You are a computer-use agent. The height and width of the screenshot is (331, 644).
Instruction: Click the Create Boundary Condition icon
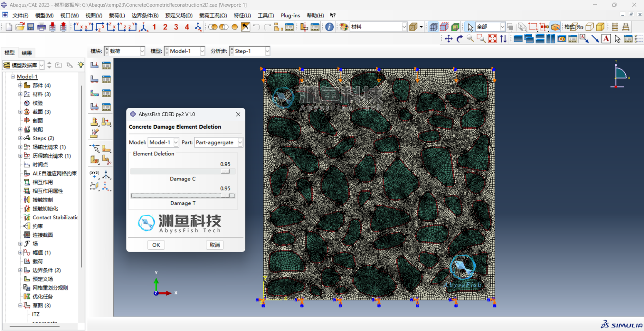click(94, 79)
